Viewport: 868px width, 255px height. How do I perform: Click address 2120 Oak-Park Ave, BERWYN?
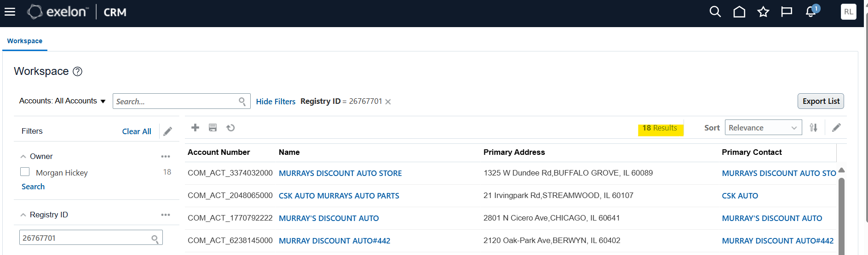point(552,240)
